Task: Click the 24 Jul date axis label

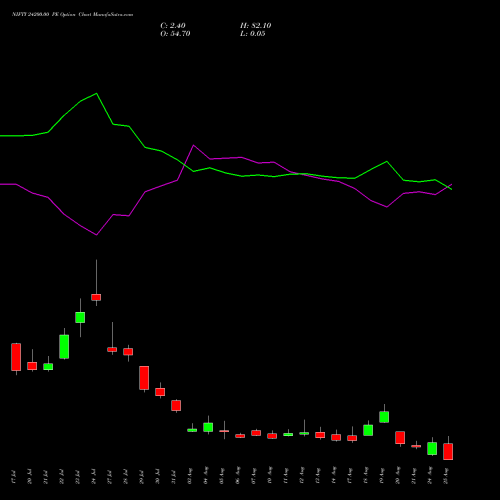Action: pyautogui.click(x=94, y=477)
